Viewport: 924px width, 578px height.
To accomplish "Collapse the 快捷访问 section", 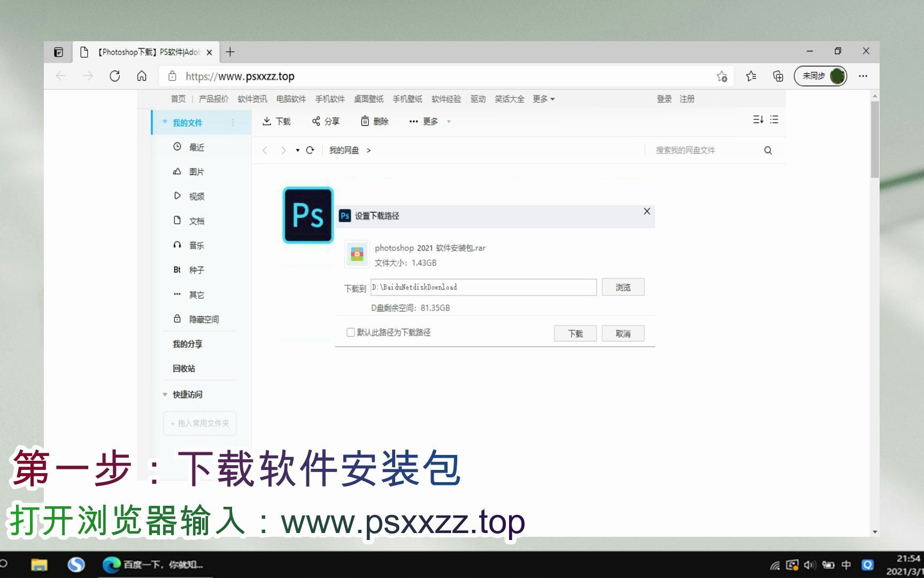I will pyautogui.click(x=165, y=394).
